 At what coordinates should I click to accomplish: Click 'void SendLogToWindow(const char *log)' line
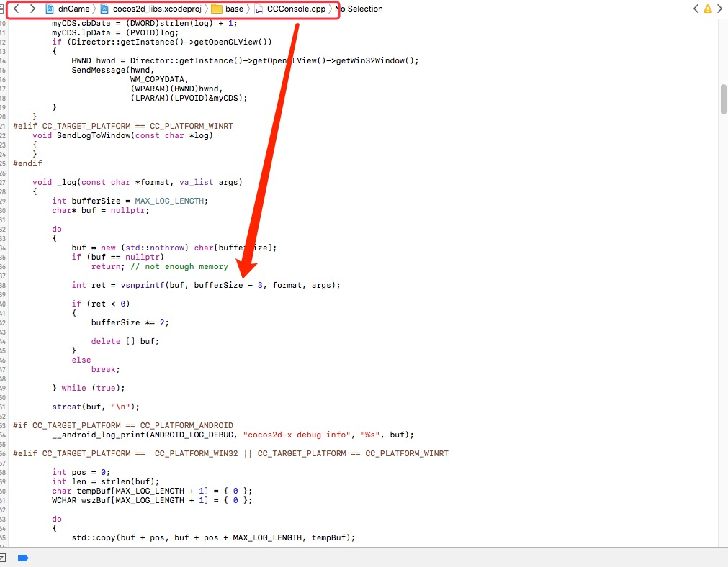tap(122, 135)
